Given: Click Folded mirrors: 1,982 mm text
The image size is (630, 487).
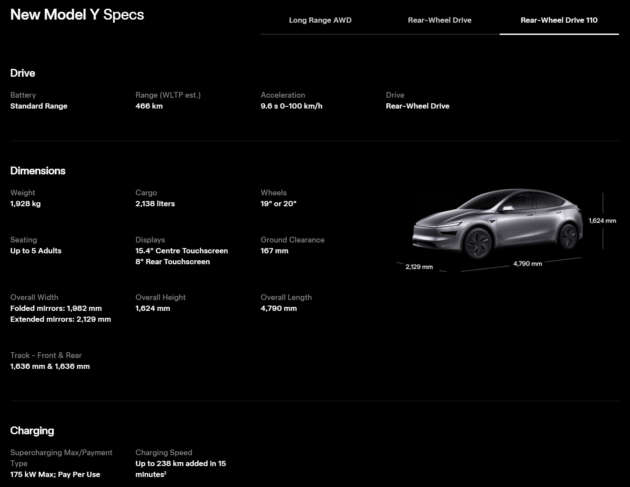Looking at the screenshot, I should coord(56,308).
